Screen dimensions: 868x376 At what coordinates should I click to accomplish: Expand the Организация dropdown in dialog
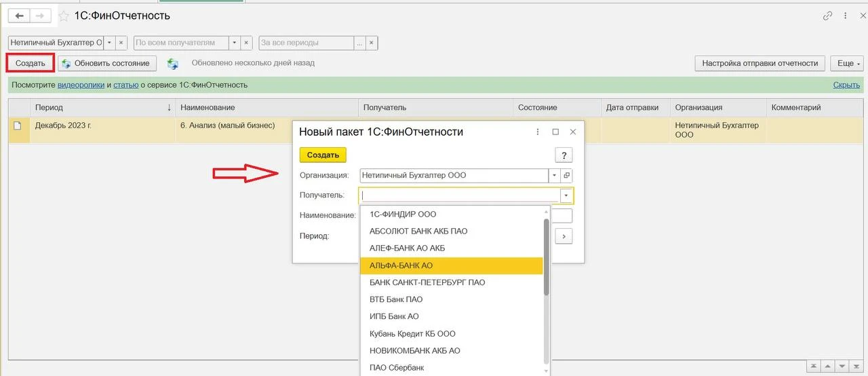coord(554,175)
